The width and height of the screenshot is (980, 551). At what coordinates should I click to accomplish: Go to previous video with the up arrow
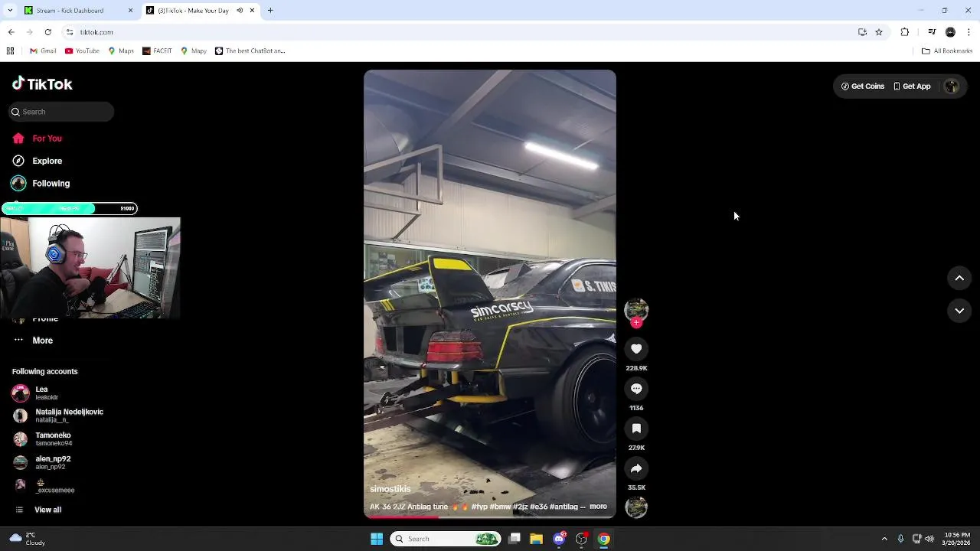(x=959, y=279)
